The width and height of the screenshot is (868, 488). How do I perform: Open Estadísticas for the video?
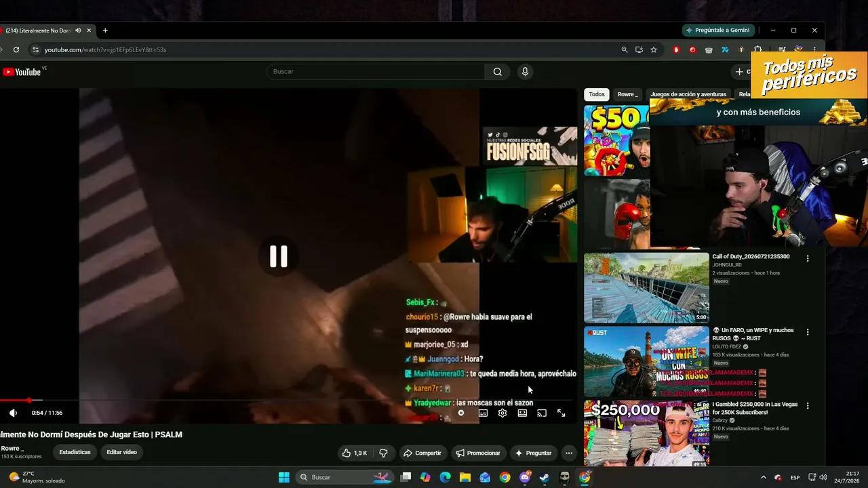75,452
